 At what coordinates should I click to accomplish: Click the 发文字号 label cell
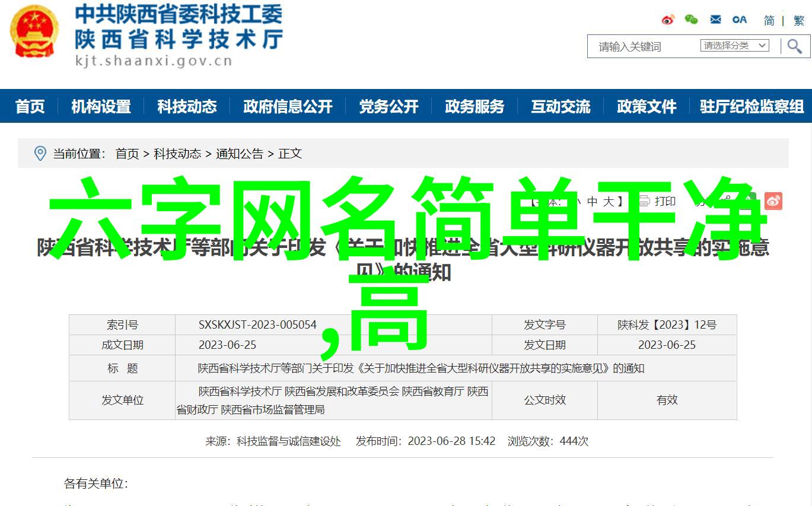point(544,325)
